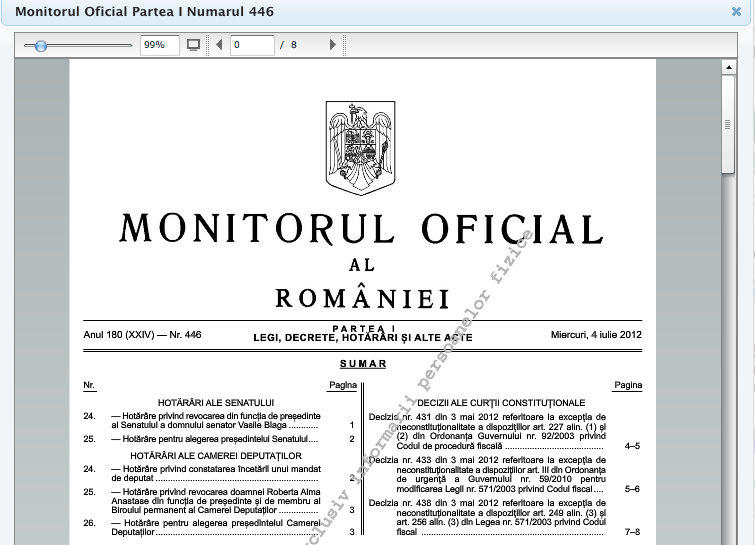
Task: Click 'HOTĂRÂRI ALE CAMEREI DEPUTAȚILOR' heading
Action: (216, 455)
